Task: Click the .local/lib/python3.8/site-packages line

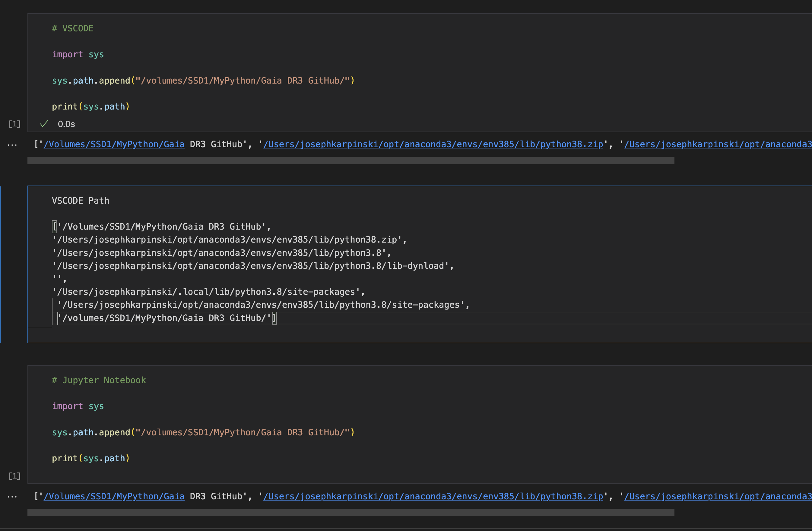Action: pyautogui.click(x=208, y=292)
